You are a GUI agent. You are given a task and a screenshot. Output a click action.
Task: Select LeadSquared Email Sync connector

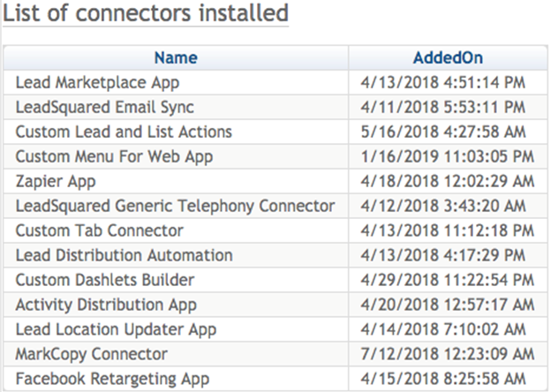(x=105, y=108)
